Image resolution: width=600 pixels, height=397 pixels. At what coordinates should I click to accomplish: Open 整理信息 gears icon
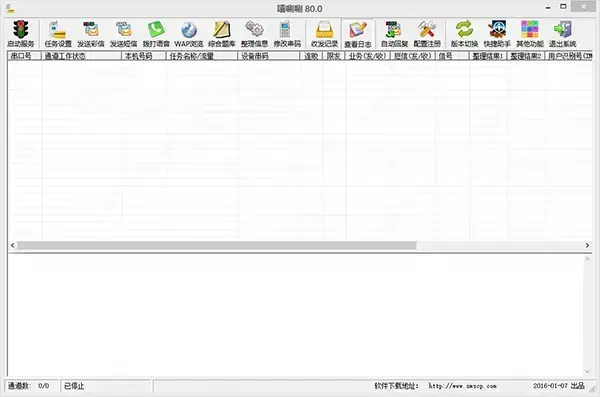click(254, 34)
